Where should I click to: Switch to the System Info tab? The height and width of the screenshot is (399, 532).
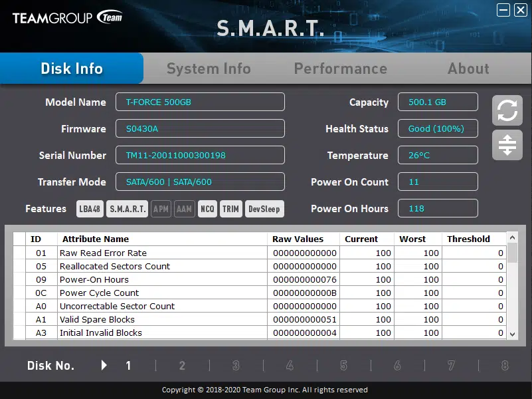pos(209,68)
